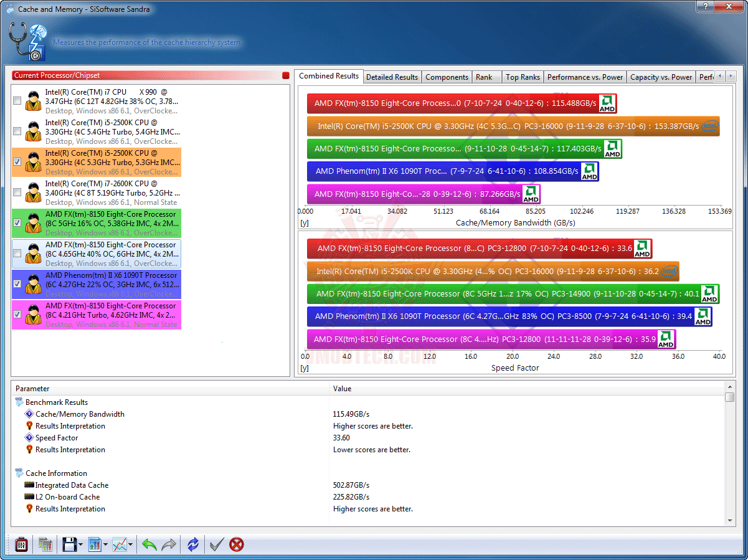Click the results list vertical scrollbar down arrow
Screen dimensions: 748x560
coord(730,520)
